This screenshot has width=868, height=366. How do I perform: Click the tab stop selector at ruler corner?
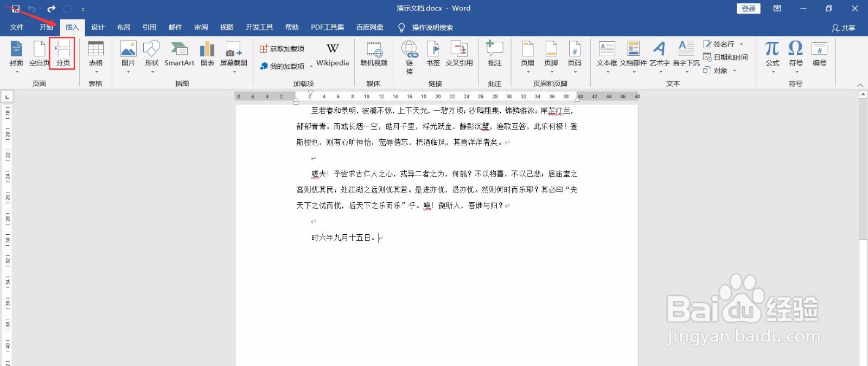coord(7,97)
